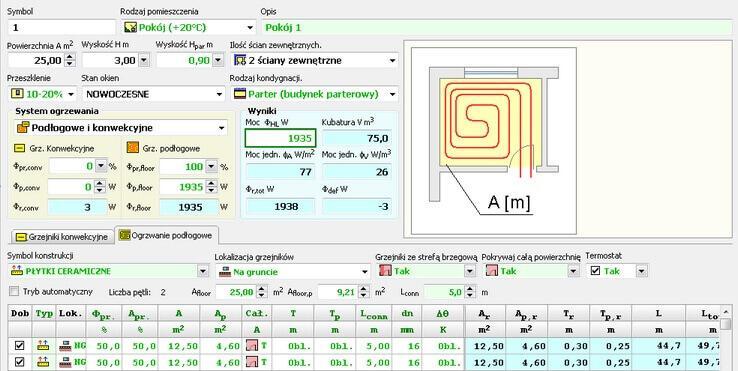Click the edge zone icon beside Grzejniki Tak
The width and height of the screenshot is (738, 371).
[x=385, y=271]
